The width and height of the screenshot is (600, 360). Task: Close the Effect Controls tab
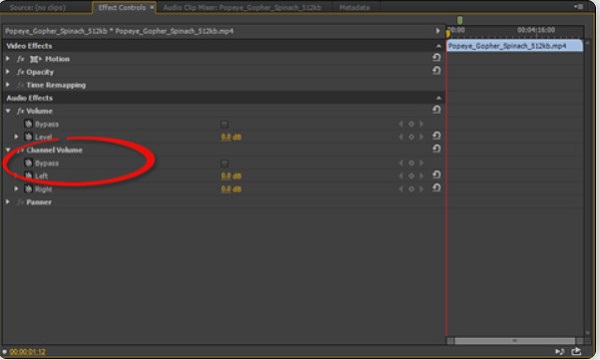[x=152, y=7]
